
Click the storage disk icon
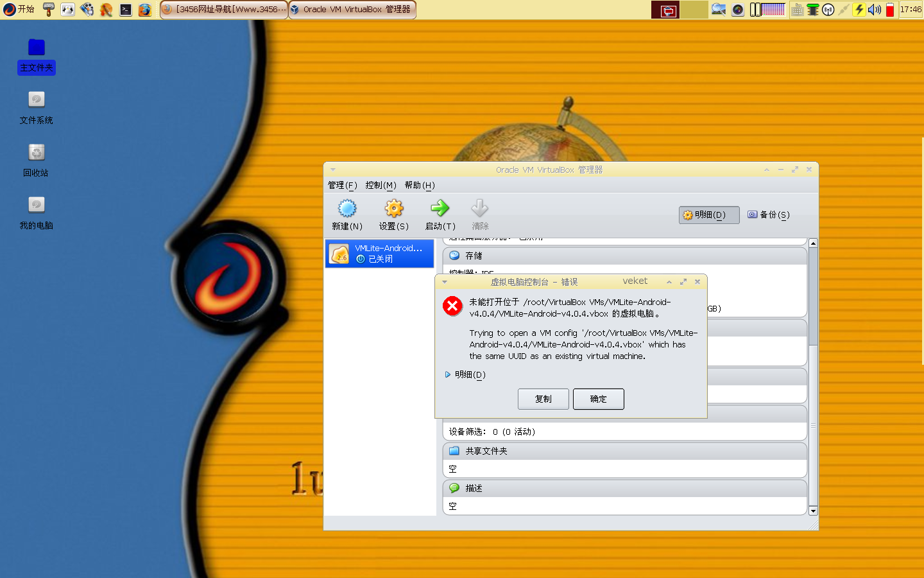pyautogui.click(x=454, y=256)
